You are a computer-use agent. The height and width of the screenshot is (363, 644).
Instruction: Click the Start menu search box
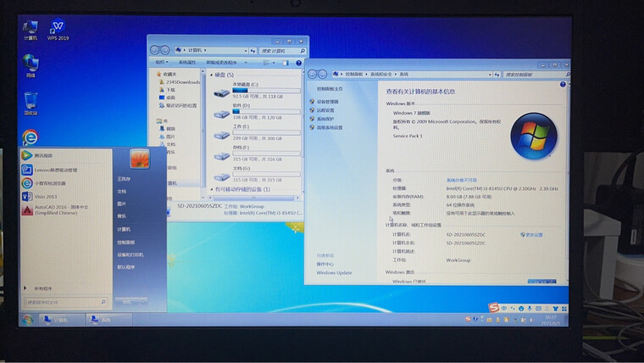tap(66, 302)
